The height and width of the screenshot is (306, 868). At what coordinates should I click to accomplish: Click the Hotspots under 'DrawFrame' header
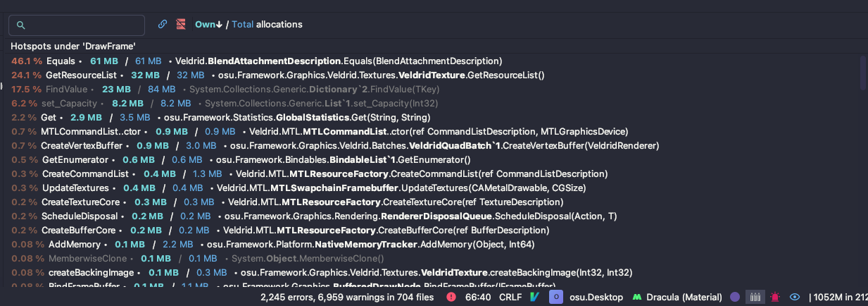73,46
